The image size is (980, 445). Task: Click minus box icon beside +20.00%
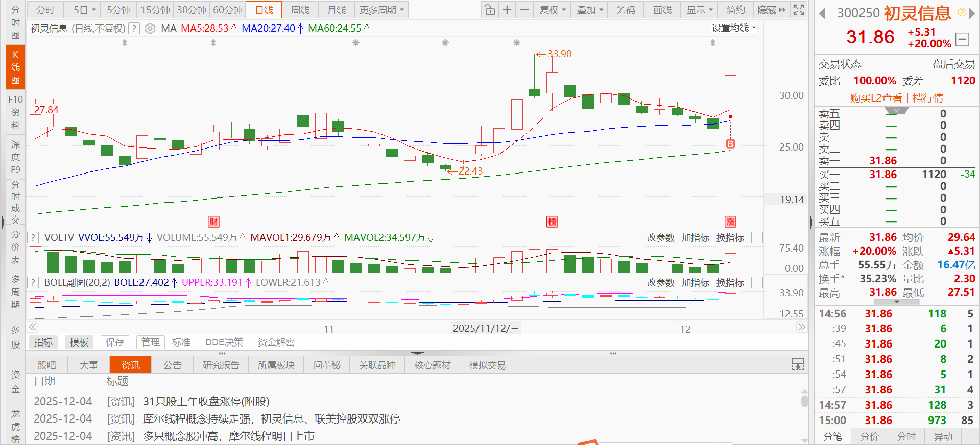pos(963,39)
